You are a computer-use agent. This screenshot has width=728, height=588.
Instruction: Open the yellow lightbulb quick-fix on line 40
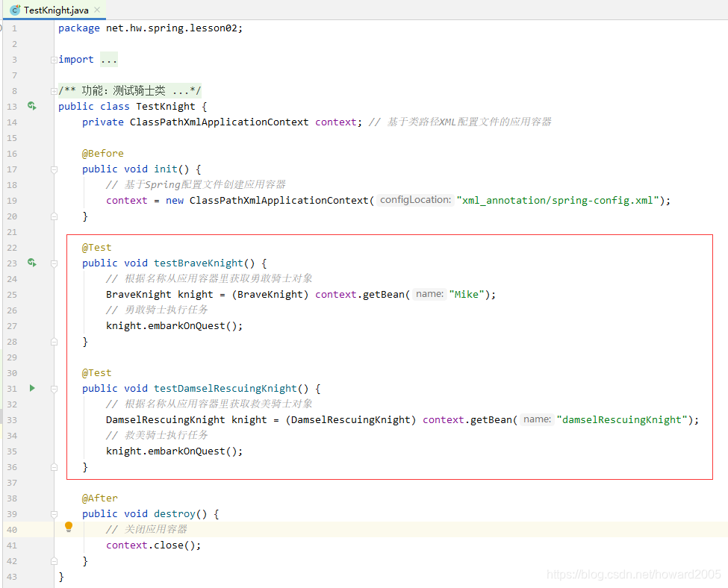pyautogui.click(x=69, y=527)
